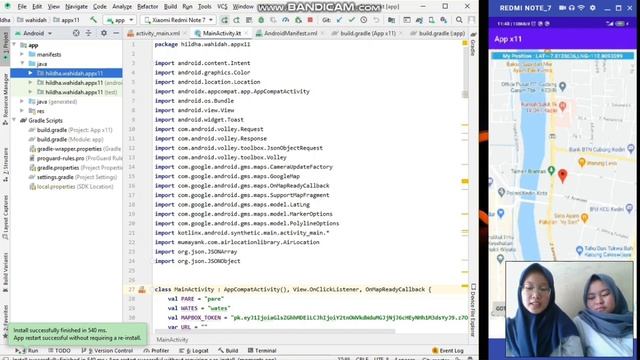Open Git history clock icon
Screen dimensions: 640x360
364,20
